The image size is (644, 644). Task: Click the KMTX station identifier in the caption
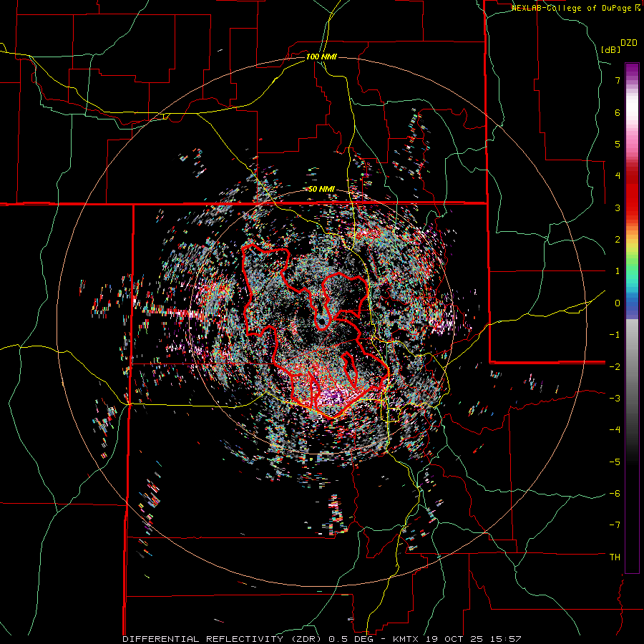(x=406, y=639)
